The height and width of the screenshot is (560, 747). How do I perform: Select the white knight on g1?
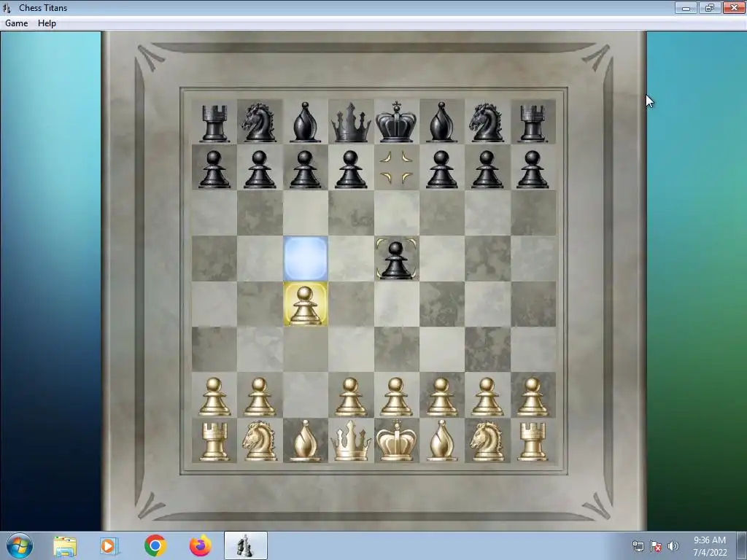(487, 441)
